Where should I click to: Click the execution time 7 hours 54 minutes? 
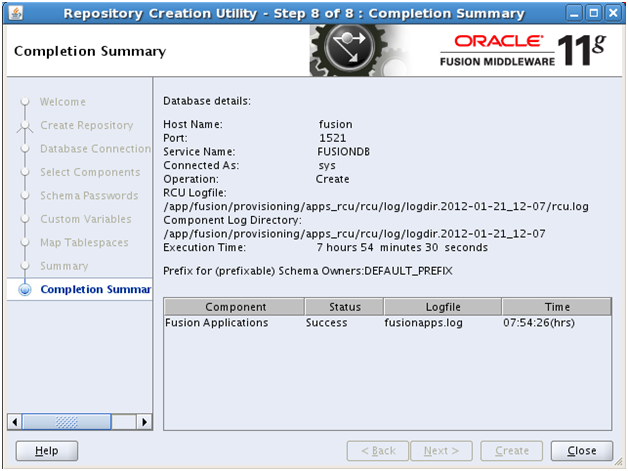coord(402,248)
